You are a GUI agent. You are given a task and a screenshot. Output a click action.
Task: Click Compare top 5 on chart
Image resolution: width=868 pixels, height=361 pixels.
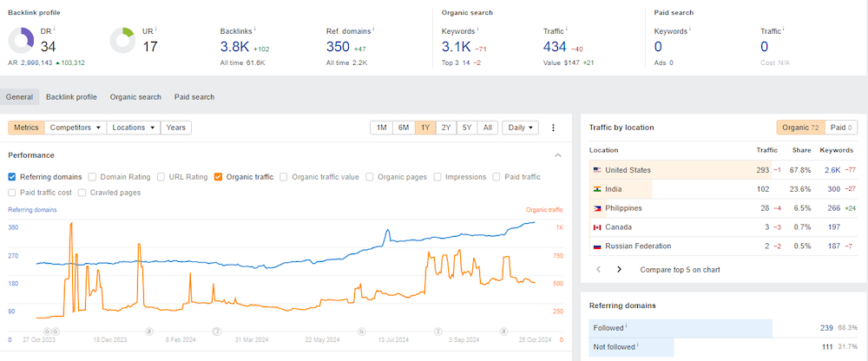click(x=681, y=270)
